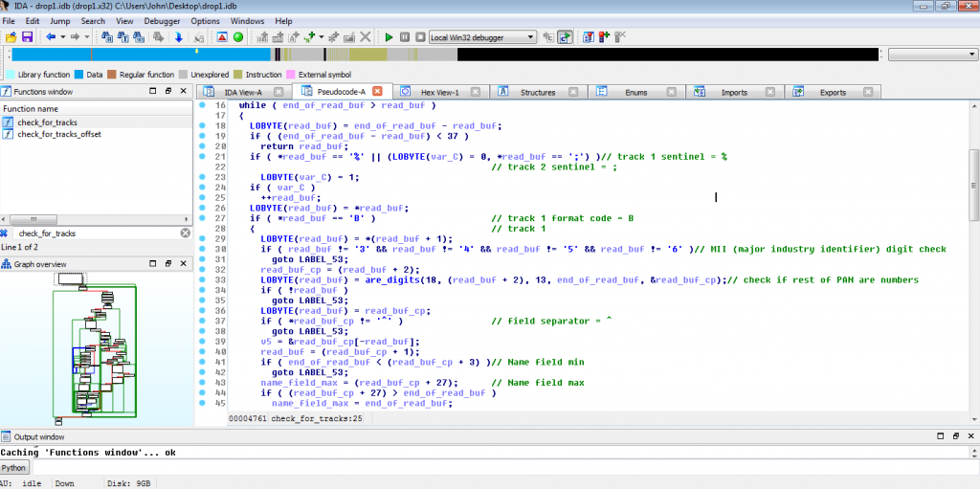
Task: Select check_for_tracks_offset in Functions window
Action: point(59,135)
